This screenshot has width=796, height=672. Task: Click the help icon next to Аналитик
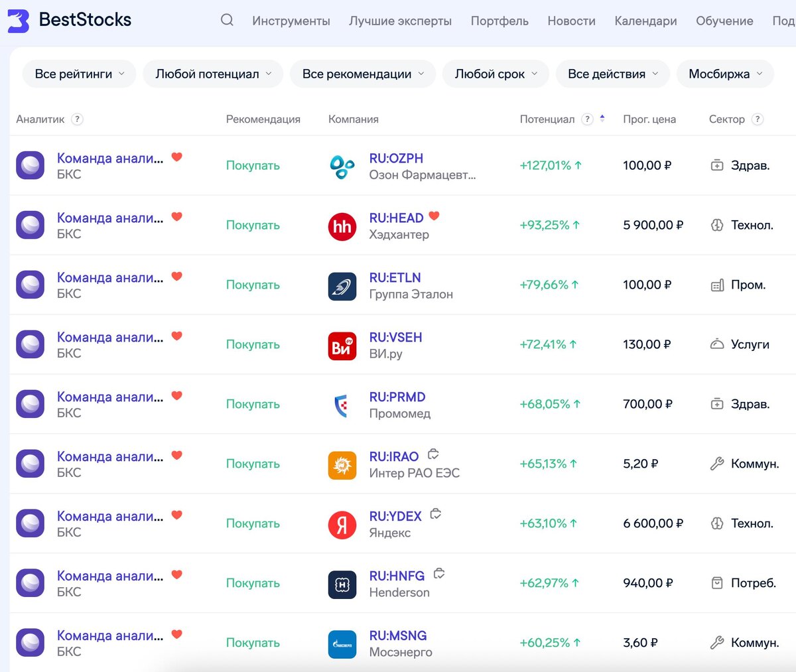coord(77,119)
